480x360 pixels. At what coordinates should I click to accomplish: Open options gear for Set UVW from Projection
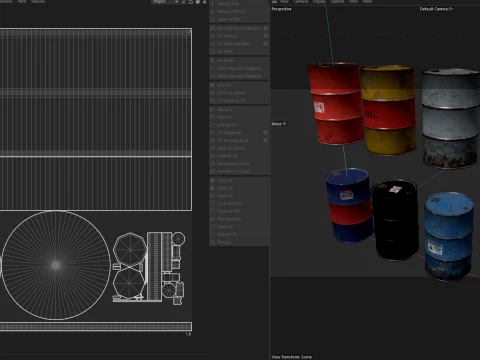[x=266, y=28]
